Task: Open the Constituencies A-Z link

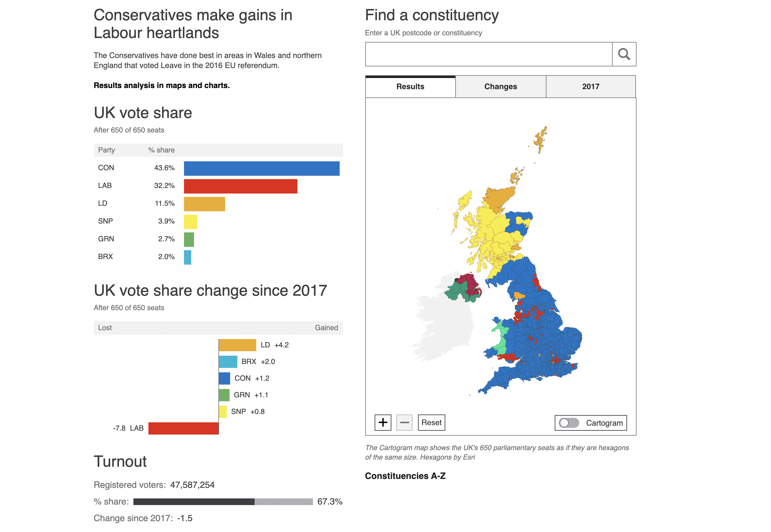Action: click(405, 476)
